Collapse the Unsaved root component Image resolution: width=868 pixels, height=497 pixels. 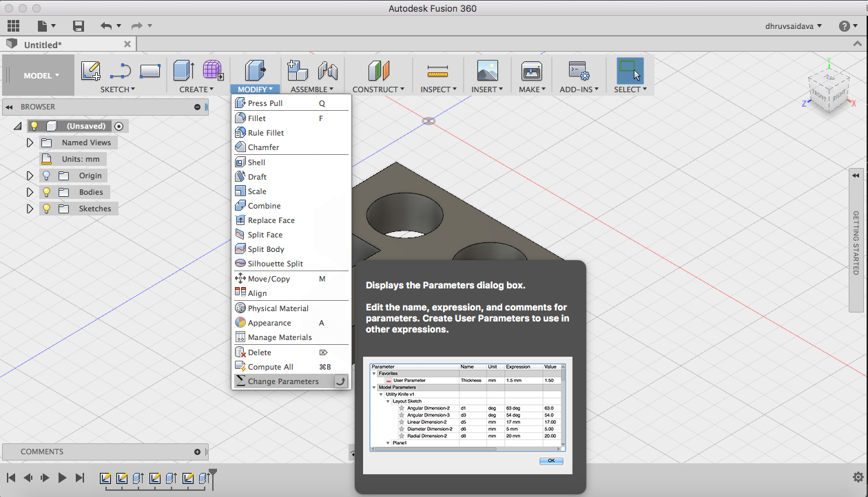[17, 126]
